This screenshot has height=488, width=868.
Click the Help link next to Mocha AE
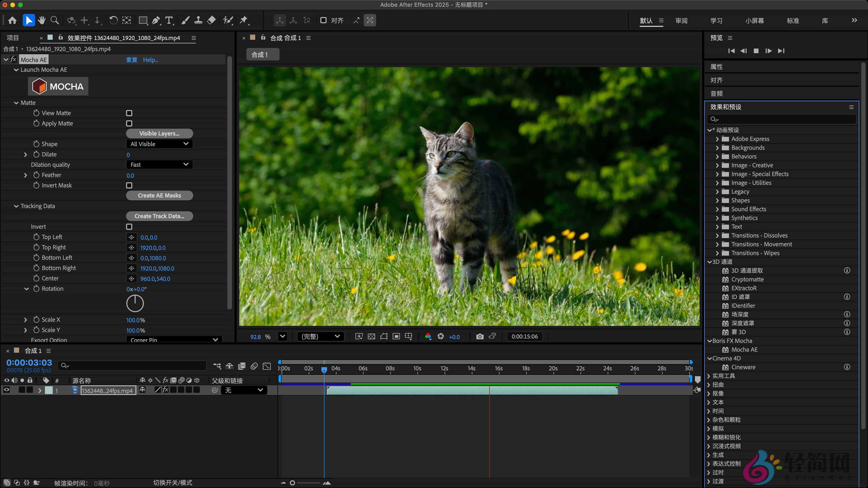[x=150, y=60]
